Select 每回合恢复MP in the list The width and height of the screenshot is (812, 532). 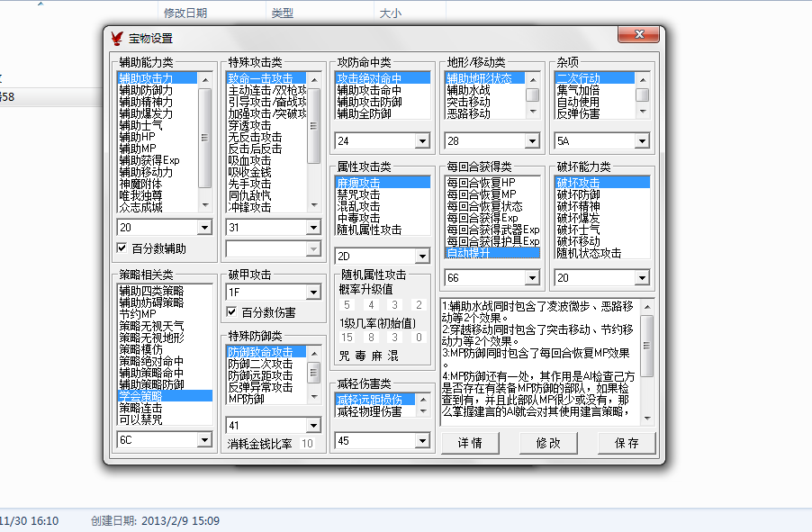click(480, 194)
